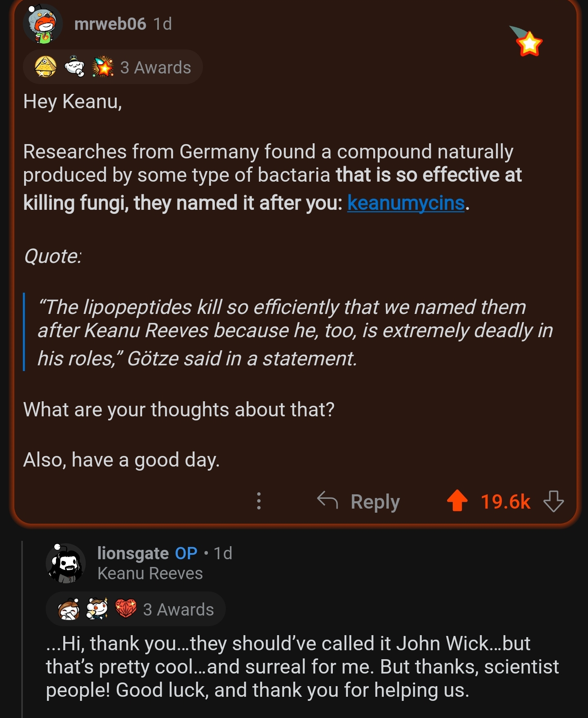Image resolution: width=588 pixels, height=718 pixels.
Task: Open lionsgate's Keanu avatar
Action: pos(66,563)
